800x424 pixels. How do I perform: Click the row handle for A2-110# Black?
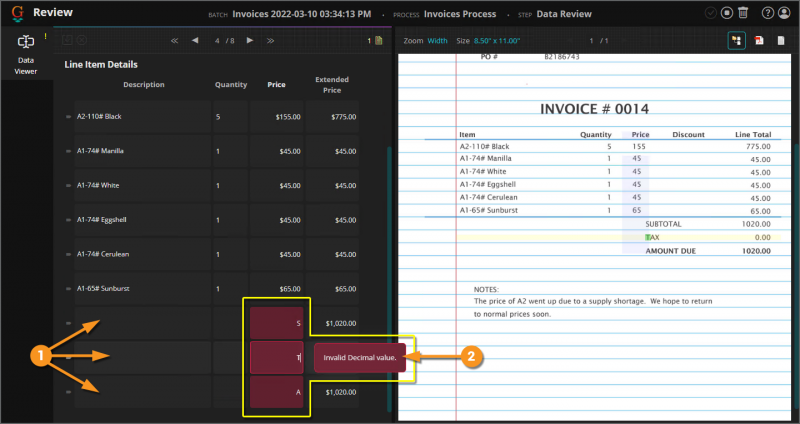point(68,117)
